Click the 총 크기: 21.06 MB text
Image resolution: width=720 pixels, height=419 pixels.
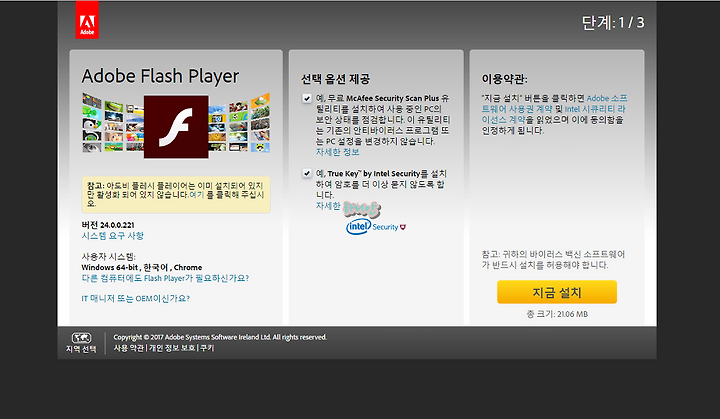pos(557,314)
